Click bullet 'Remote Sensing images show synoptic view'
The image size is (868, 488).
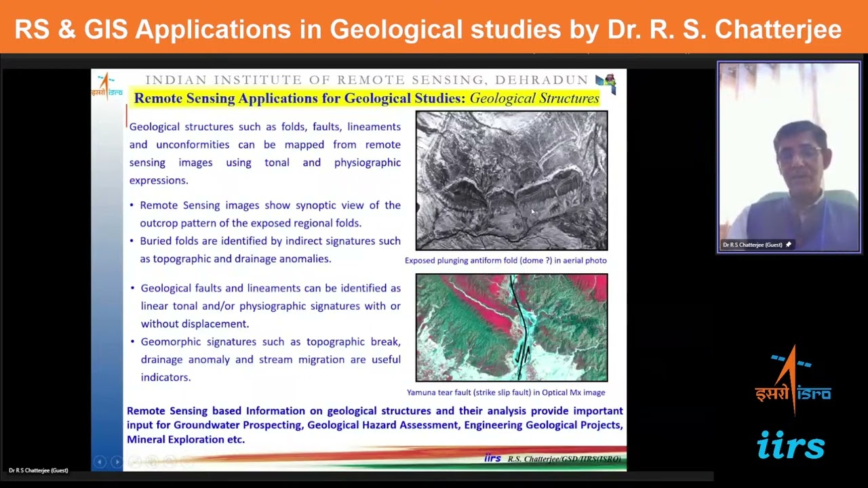[x=265, y=213]
